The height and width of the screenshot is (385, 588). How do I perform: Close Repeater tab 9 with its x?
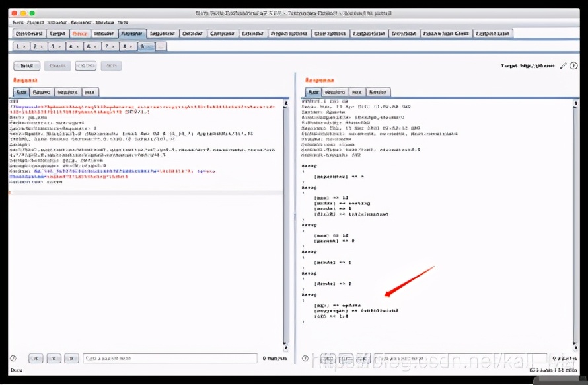151,47
